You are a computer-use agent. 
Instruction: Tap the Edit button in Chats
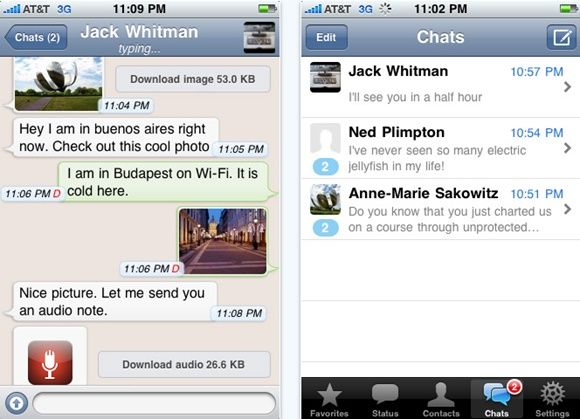326,37
